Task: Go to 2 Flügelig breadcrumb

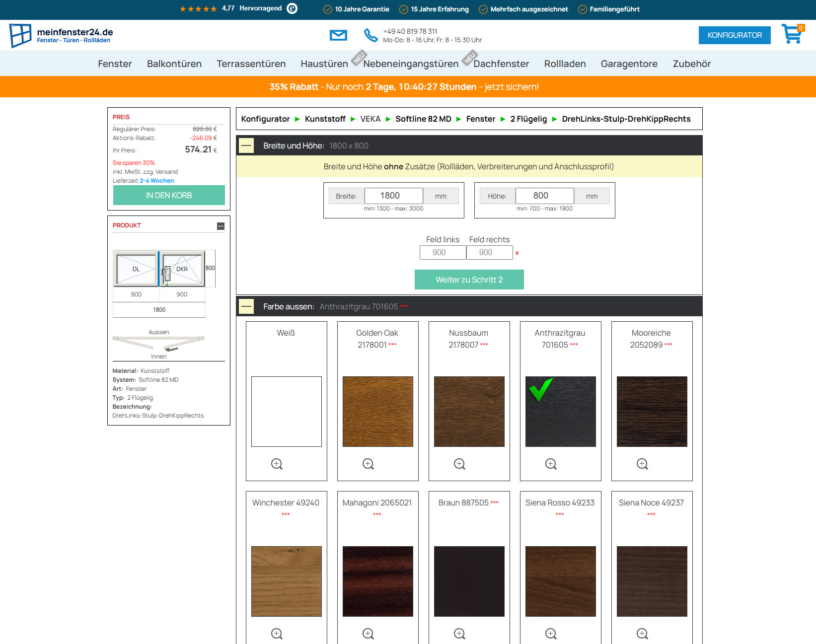Action: (x=528, y=119)
